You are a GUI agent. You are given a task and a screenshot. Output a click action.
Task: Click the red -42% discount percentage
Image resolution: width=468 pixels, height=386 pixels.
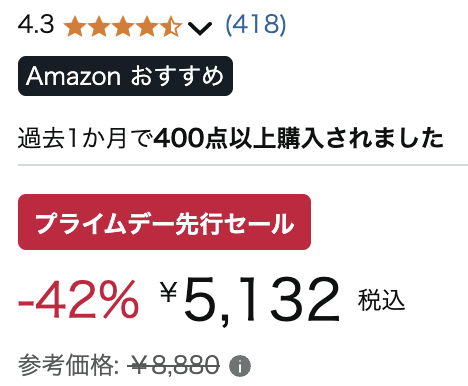point(78,299)
